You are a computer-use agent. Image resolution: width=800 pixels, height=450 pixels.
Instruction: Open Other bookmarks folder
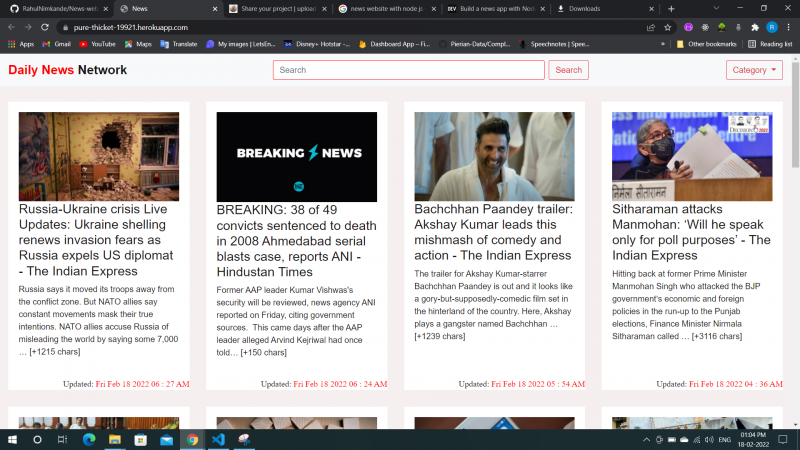click(707, 44)
